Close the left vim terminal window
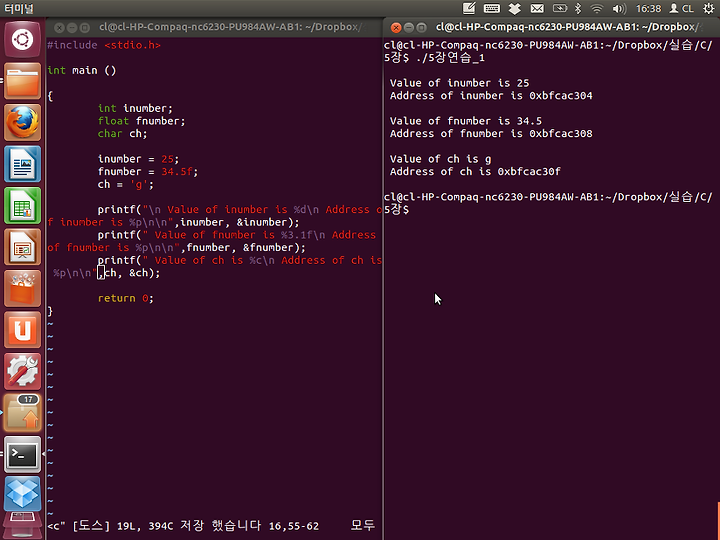720x540 pixels. point(59,28)
